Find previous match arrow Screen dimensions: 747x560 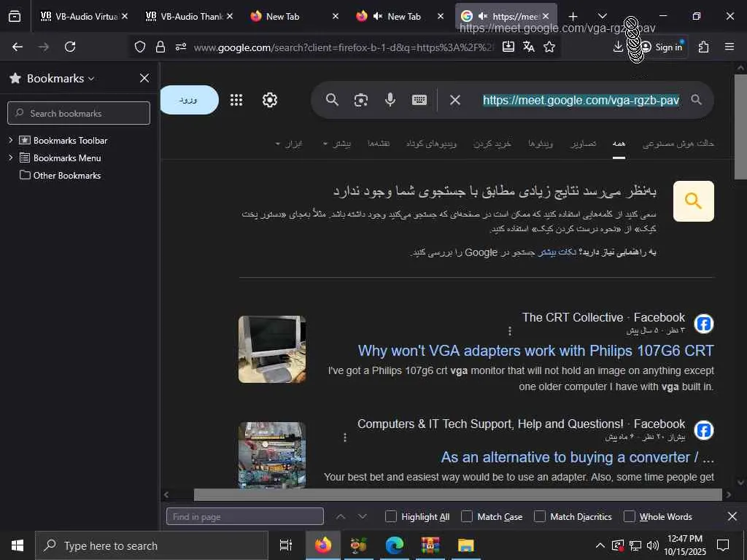[x=340, y=516]
